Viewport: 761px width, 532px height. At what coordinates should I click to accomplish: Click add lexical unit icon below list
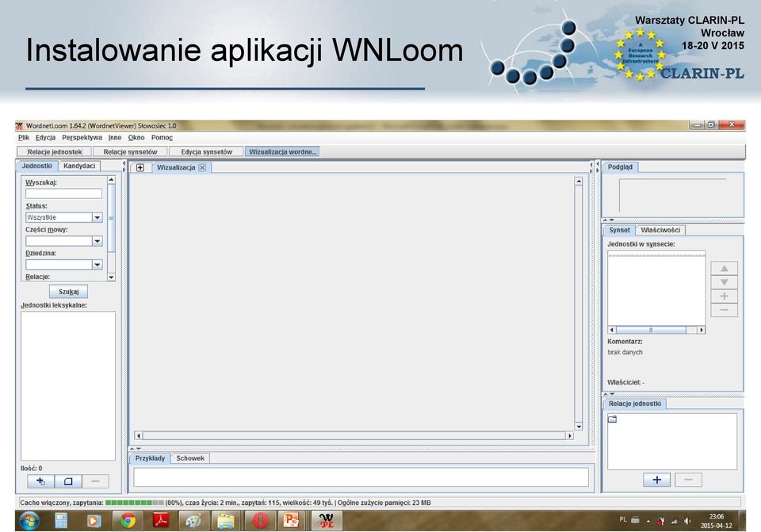pyautogui.click(x=40, y=481)
